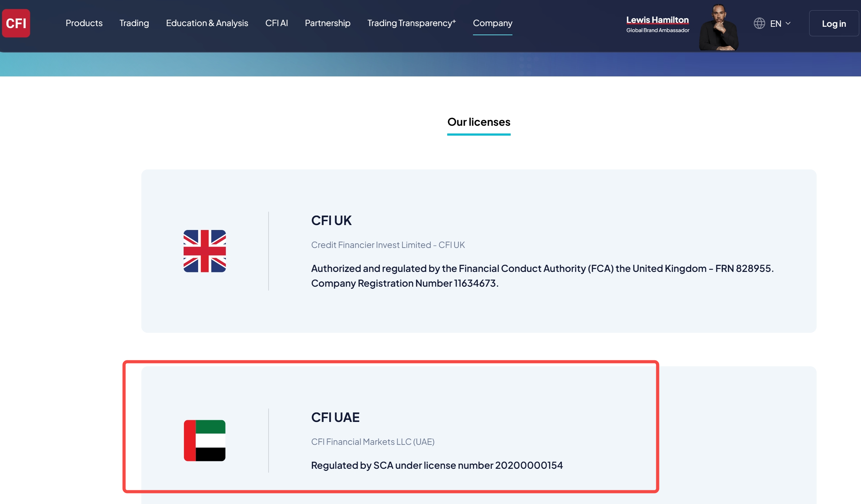Click SCA license number 20200000154 text
This screenshot has height=504, width=861.
437,465
